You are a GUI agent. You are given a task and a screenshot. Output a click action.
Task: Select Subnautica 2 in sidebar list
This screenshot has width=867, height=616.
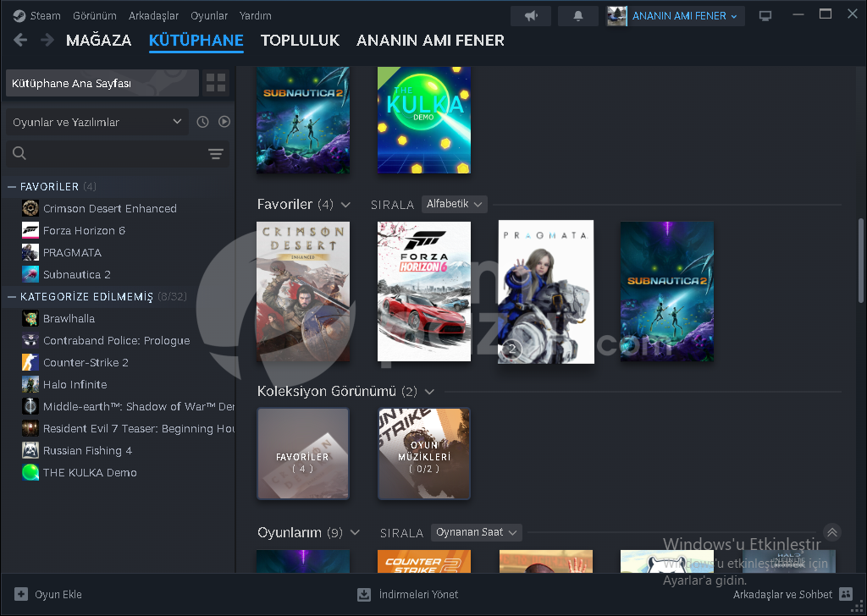click(x=77, y=274)
